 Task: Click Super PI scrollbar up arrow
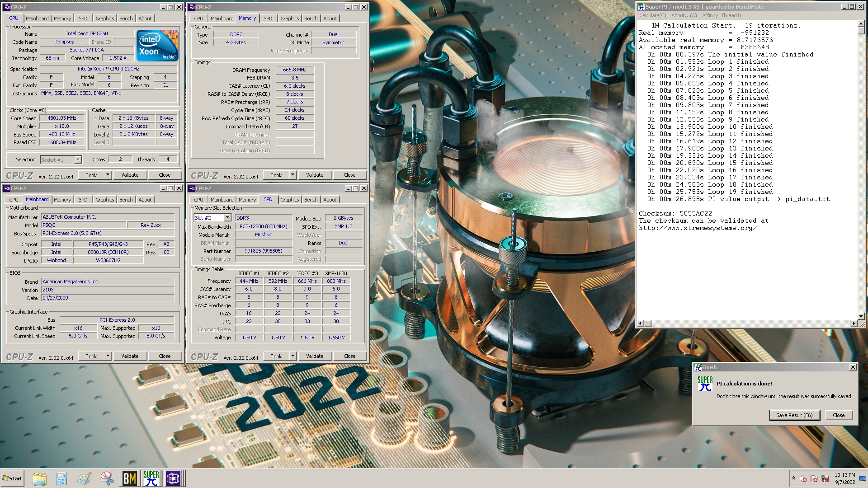click(x=861, y=23)
